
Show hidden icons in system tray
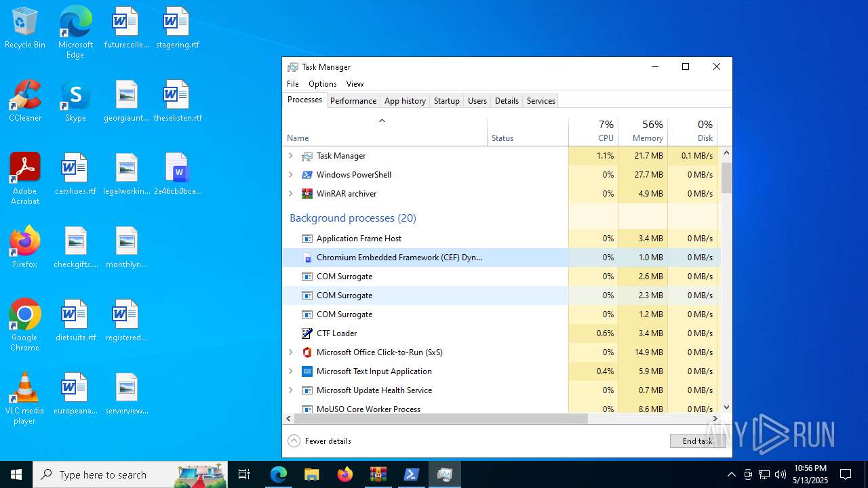pyautogui.click(x=731, y=474)
